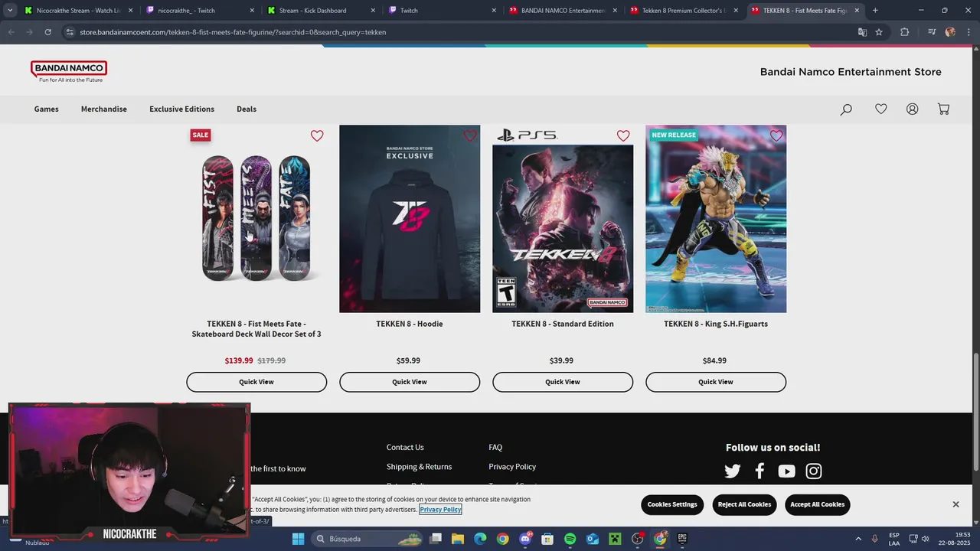980x551 pixels.
Task: Open Spotify from the taskbar
Action: [x=570, y=539]
